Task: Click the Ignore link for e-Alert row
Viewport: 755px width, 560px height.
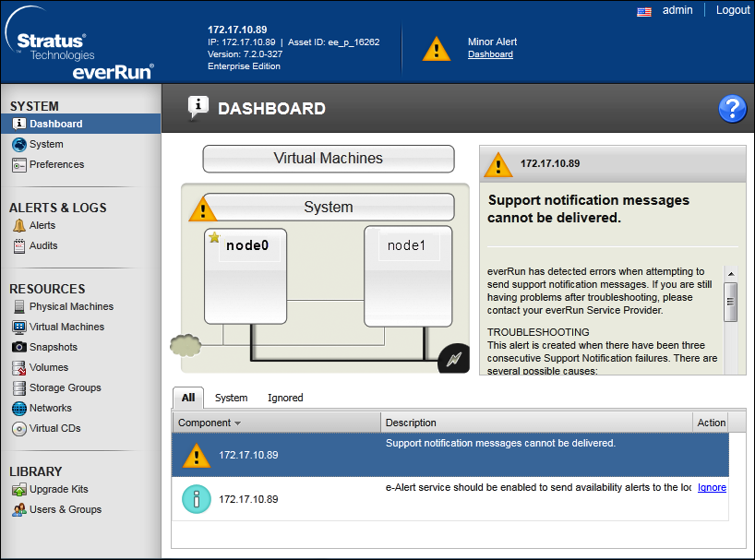Action: coord(712,487)
